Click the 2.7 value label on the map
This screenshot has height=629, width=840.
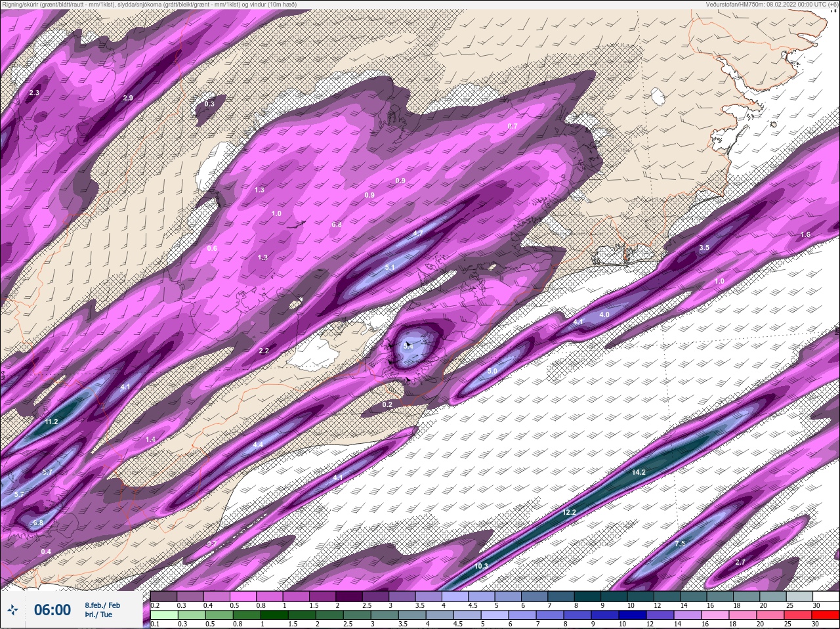(x=740, y=562)
